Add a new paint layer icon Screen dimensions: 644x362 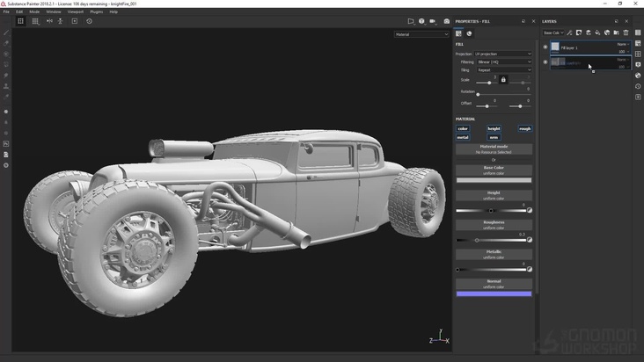589,33
